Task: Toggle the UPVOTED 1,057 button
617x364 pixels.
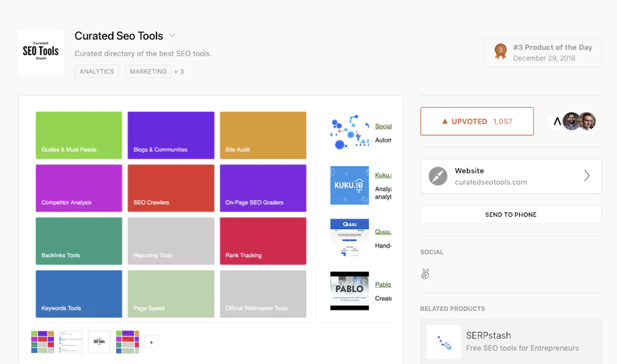Action: tap(477, 122)
